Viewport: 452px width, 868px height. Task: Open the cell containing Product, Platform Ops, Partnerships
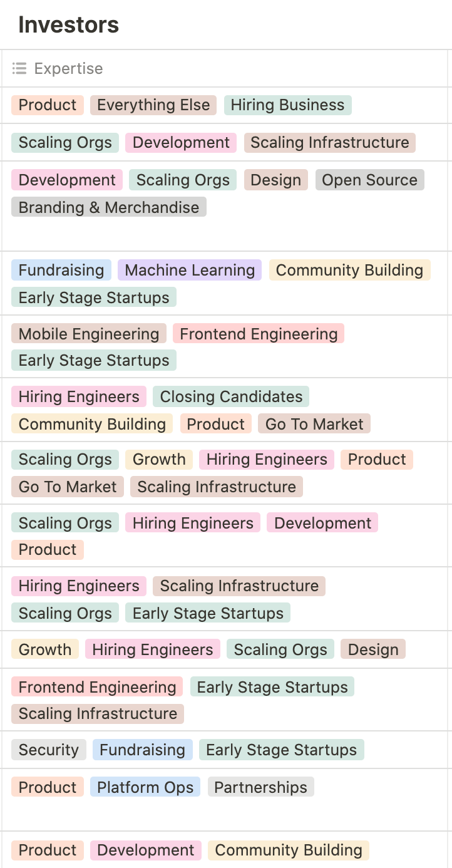click(224, 800)
